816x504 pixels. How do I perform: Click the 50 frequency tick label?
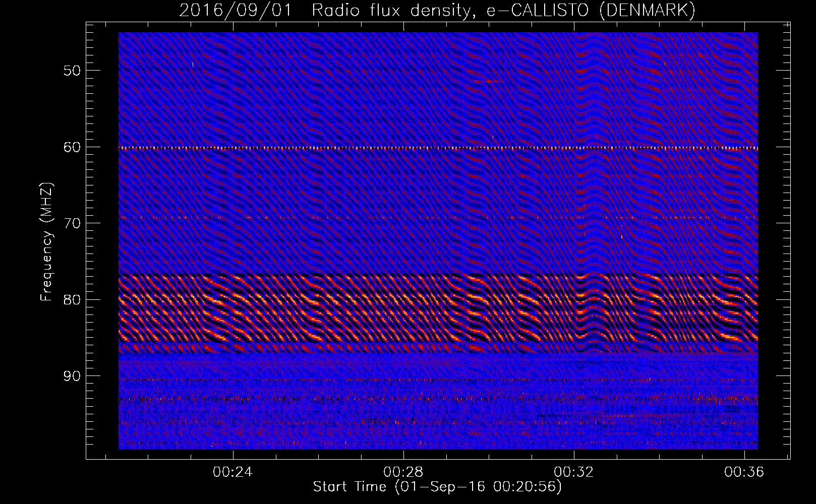tap(72, 71)
